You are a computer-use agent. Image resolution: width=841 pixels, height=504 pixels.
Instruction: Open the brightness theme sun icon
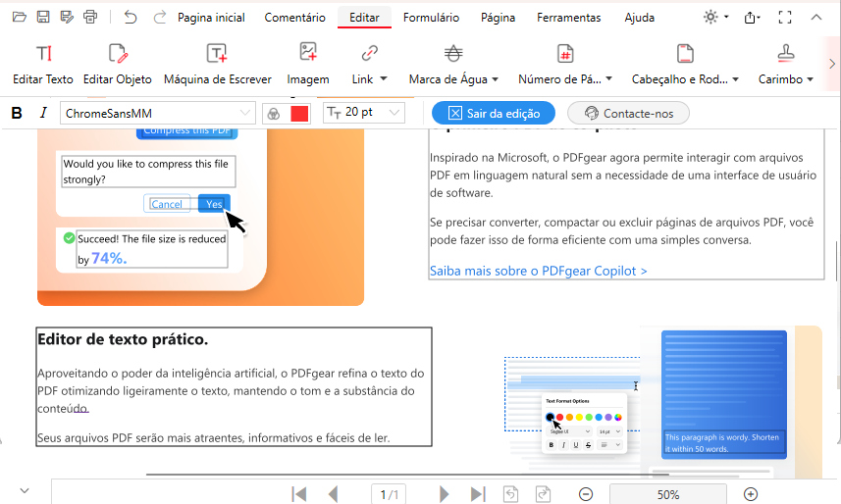click(x=710, y=17)
